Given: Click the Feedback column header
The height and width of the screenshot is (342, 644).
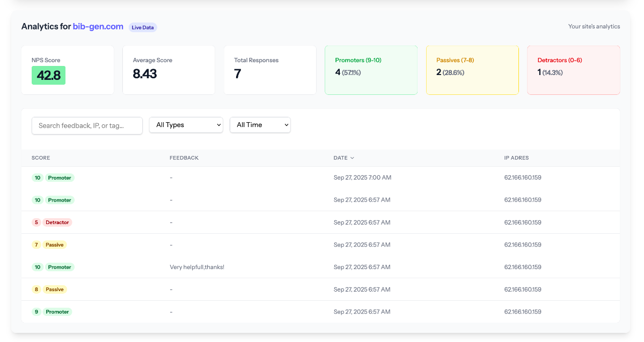Looking at the screenshot, I should [184, 158].
